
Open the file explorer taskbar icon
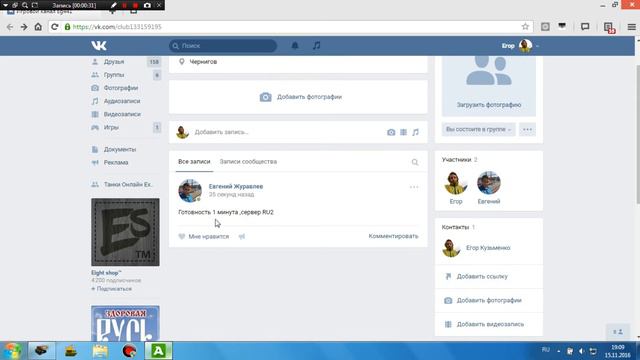pyautogui.click(x=100, y=351)
